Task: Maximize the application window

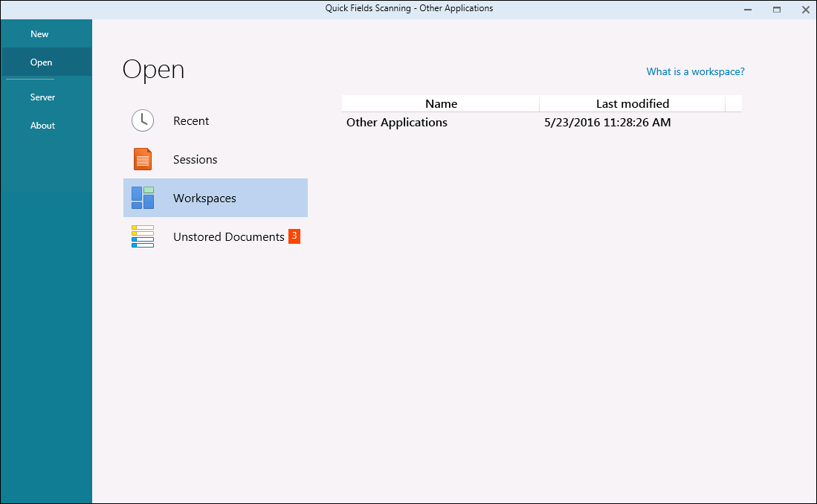Action: point(777,10)
